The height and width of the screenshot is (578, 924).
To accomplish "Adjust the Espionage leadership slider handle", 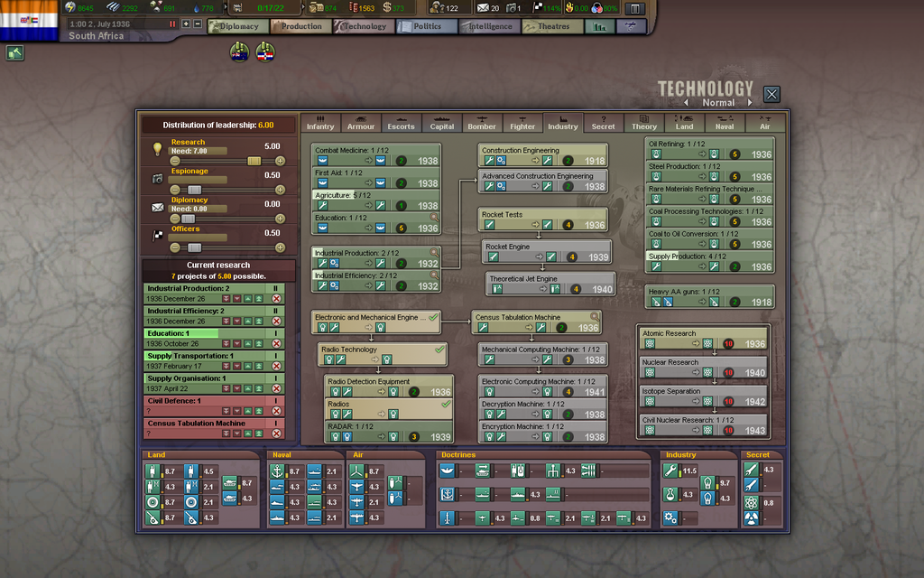I will tap(195, 190).
